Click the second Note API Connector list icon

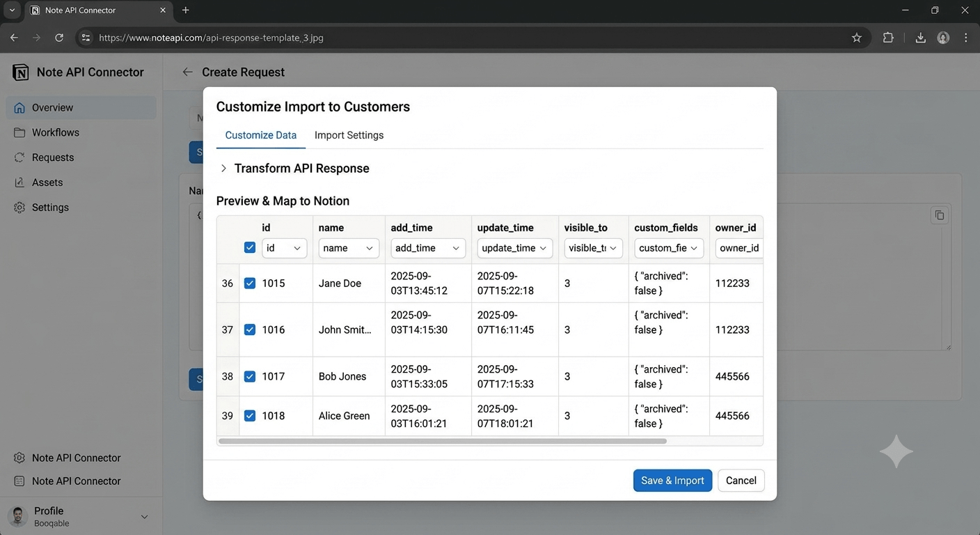(19, 481)
